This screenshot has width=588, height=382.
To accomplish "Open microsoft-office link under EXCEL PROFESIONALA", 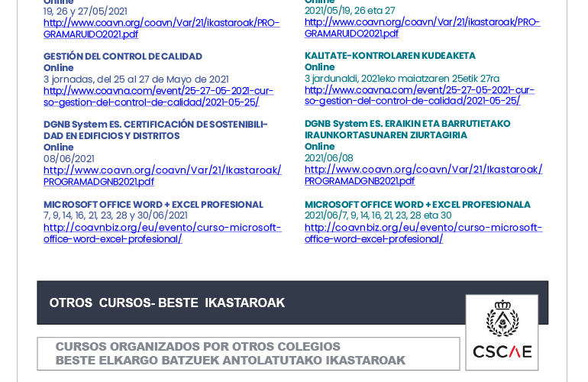I will click(x=423, y=233).
